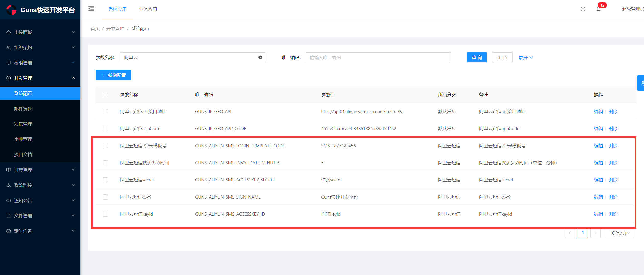Expand more filters with 展开
The image size is (644, 275).
pos(526,58)
